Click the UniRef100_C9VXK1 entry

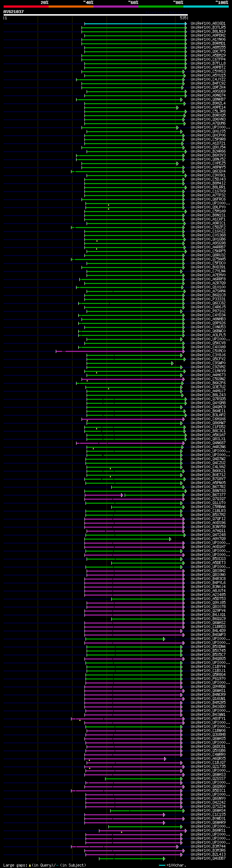[208, 175]
